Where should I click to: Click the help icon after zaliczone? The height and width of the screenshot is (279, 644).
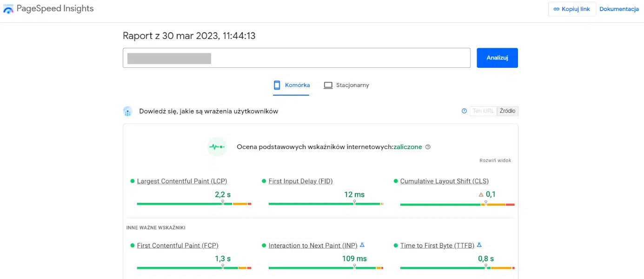pos(428,147)
